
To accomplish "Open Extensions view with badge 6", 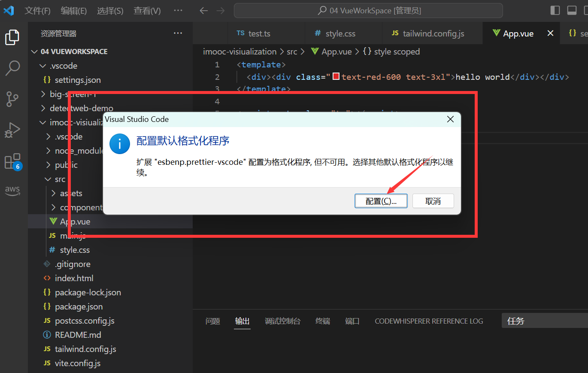I will (x=13, y=162).
